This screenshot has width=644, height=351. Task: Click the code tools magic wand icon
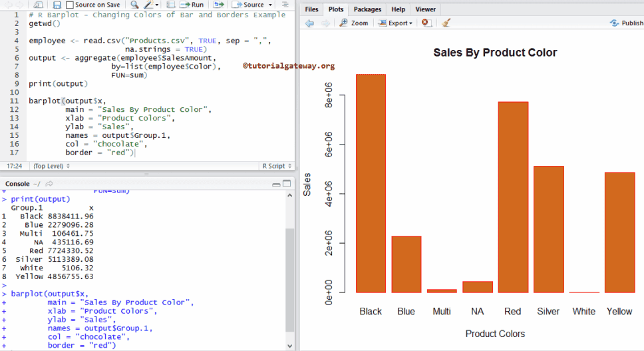pos(148,5)
